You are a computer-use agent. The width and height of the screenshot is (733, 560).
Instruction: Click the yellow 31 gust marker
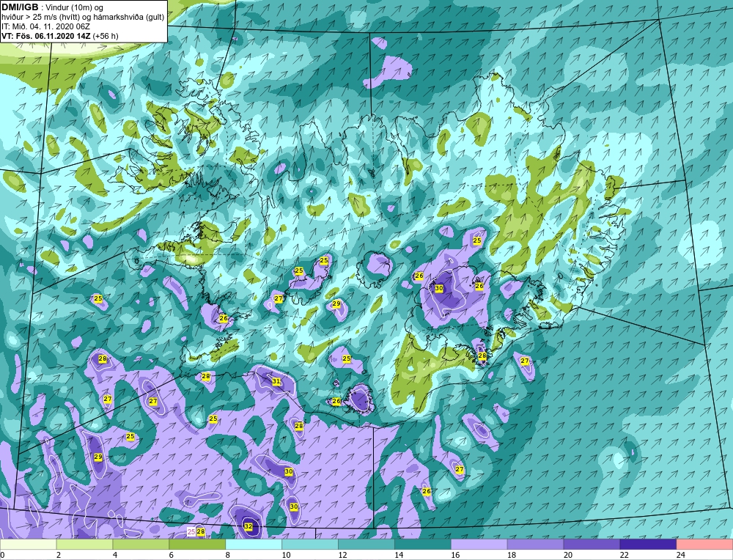276,381
